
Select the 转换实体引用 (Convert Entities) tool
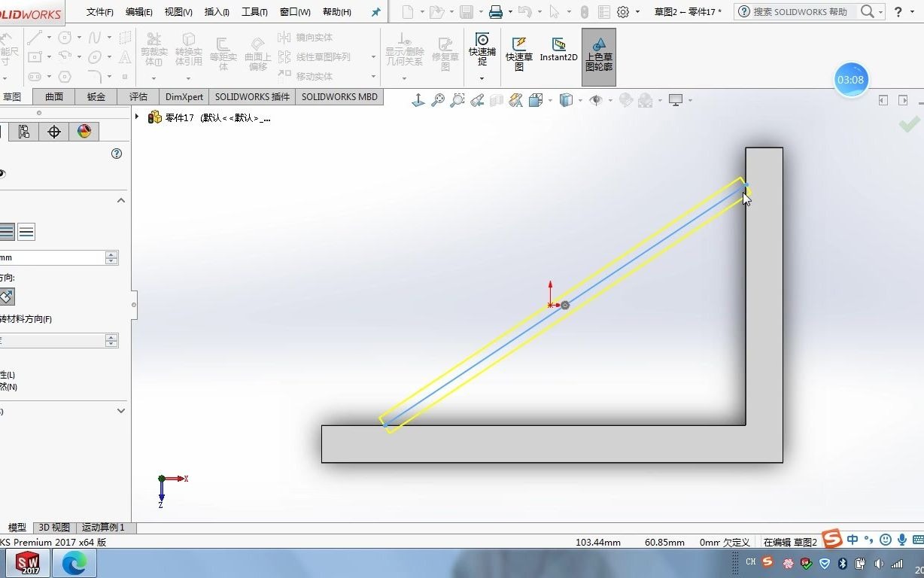189,53
